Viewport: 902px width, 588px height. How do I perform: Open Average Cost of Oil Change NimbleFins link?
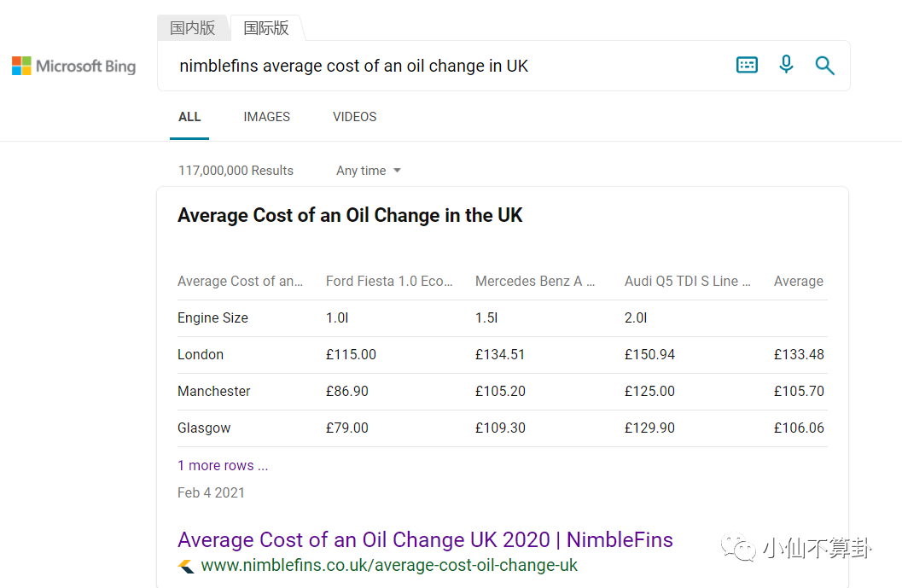click(x=425, y=540)
